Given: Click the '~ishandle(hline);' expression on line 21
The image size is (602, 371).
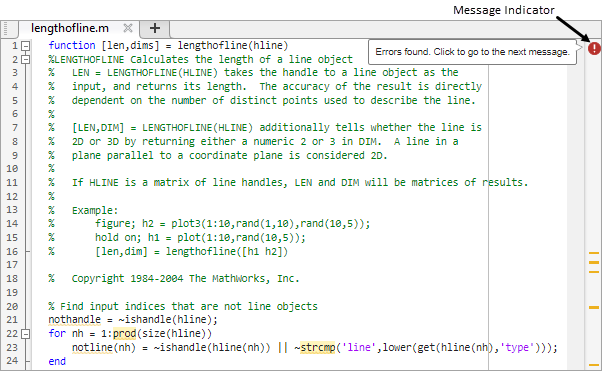Looking at the screenshot, I should click(x=167, y=320).
